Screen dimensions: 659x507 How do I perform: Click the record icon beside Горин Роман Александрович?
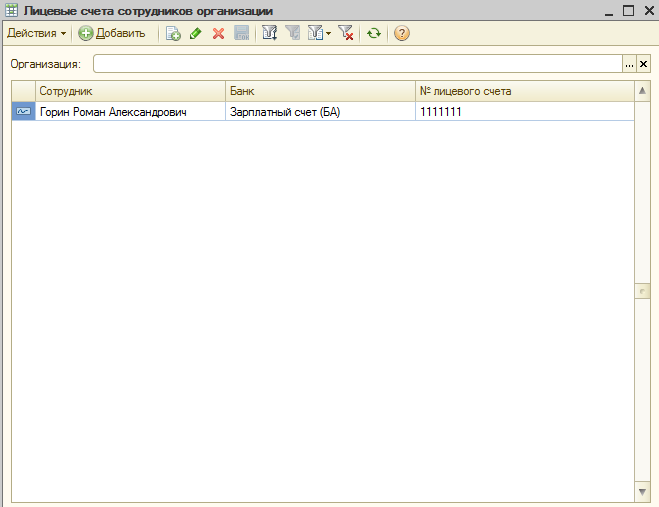pos(23,111)
